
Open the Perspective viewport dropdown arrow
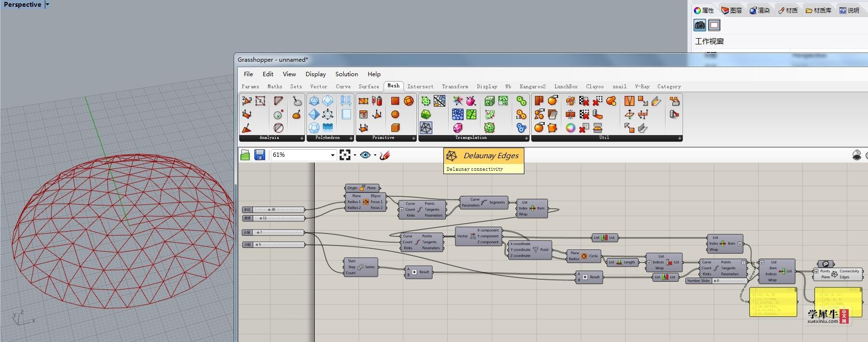pyautogui.click(x=47, y=5)
